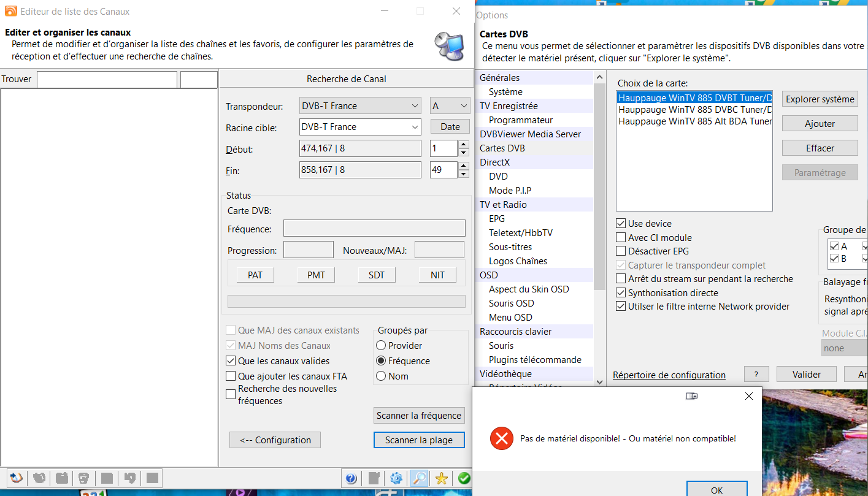Tick the "Désactiver EPG" checkbox
Viewport: 868px width, 496px height.
(621, 251)
